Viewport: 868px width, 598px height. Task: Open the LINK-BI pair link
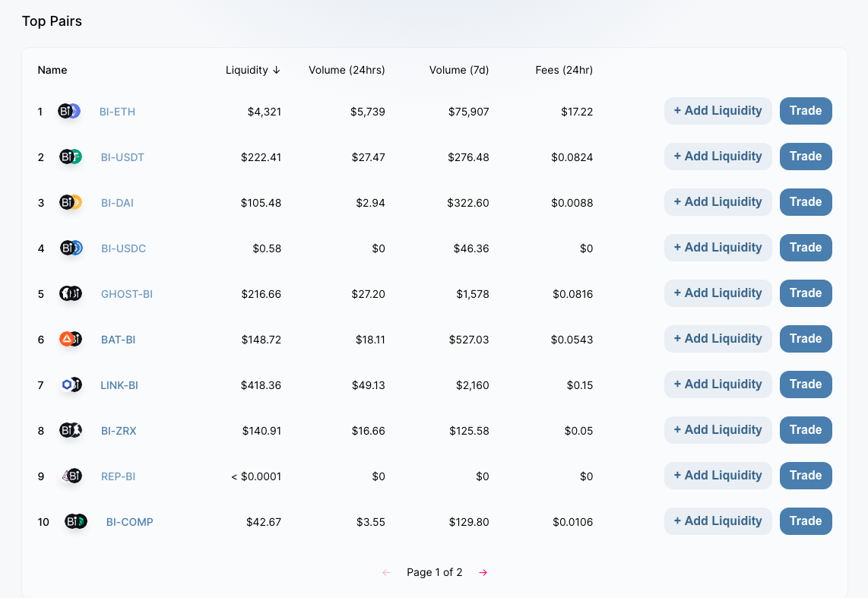[119, 385]
